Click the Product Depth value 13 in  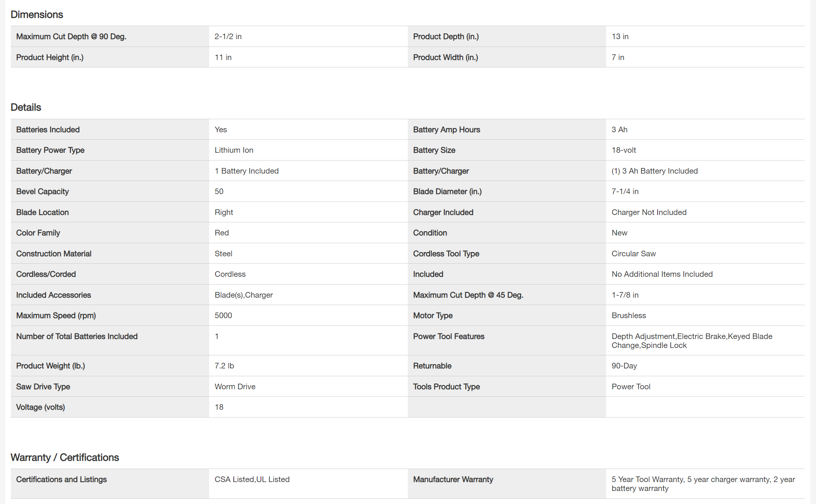click(x=620, y=37)
